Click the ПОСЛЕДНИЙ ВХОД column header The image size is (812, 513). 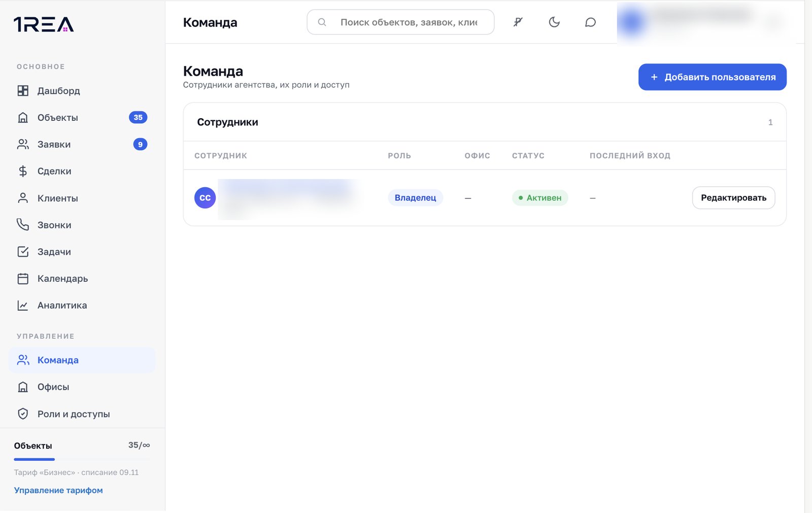point(630,156)
